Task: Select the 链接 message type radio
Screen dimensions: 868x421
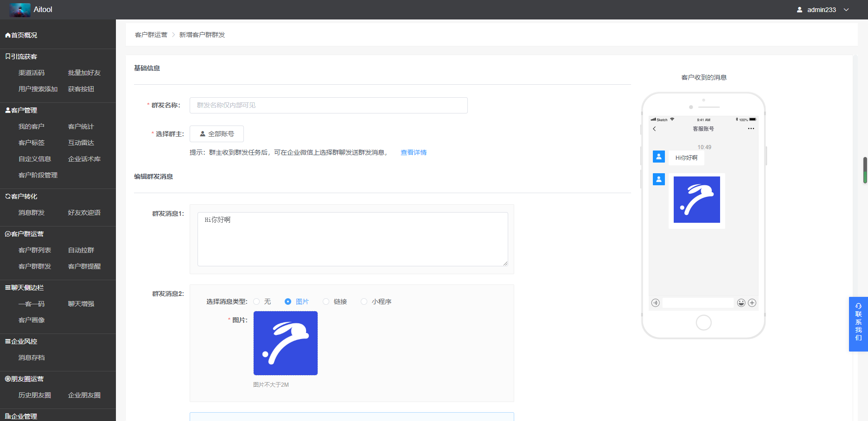Action: [x=326, y=302]
